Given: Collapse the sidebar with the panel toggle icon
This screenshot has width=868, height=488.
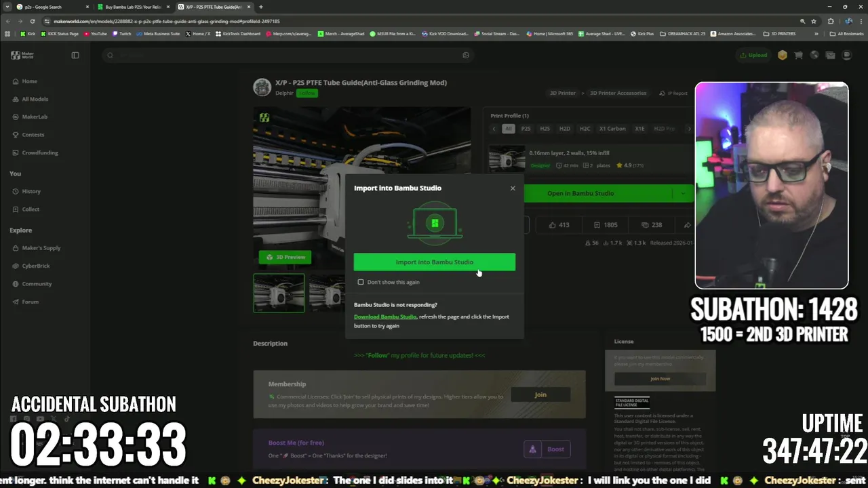Looking at the screenshot, I should click(75, 55).
